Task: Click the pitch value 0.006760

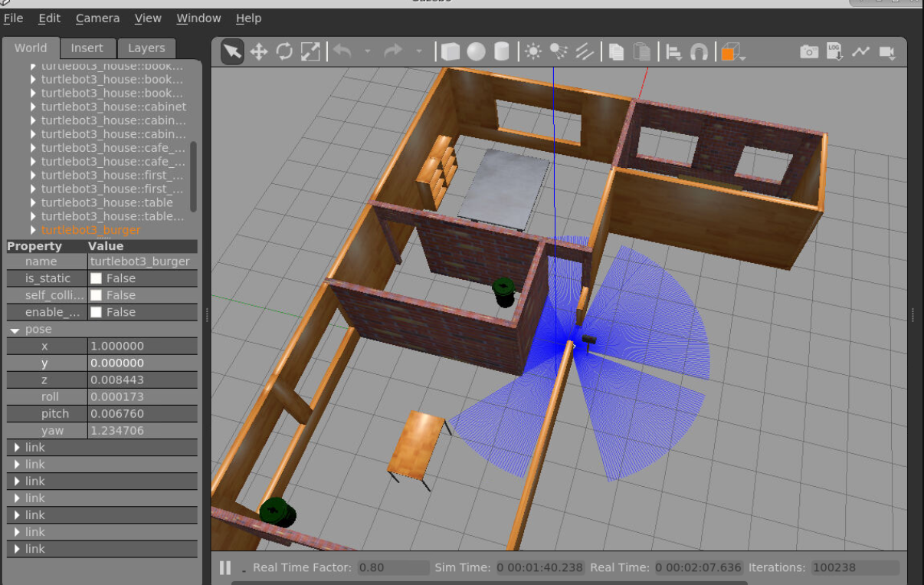Action: (143, 413)
